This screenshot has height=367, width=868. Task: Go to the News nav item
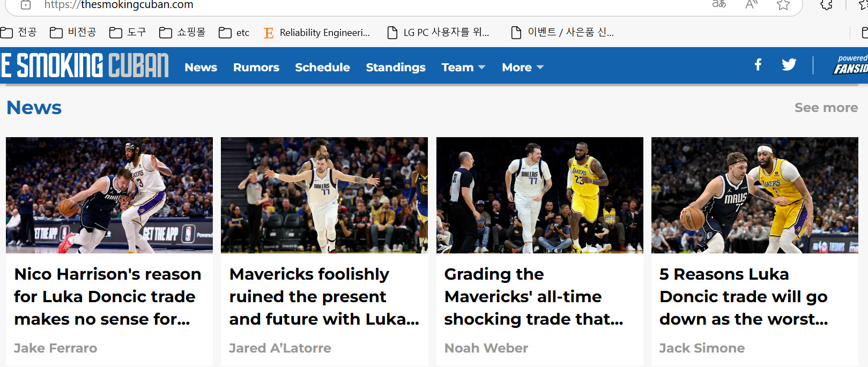pyautogui.click(x=201, y=68)
